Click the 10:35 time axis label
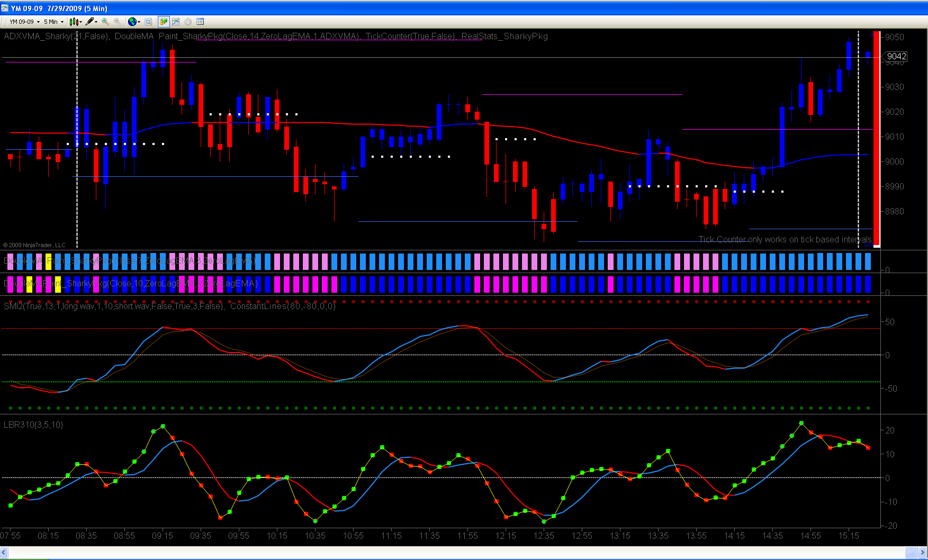 coord(315,536)
